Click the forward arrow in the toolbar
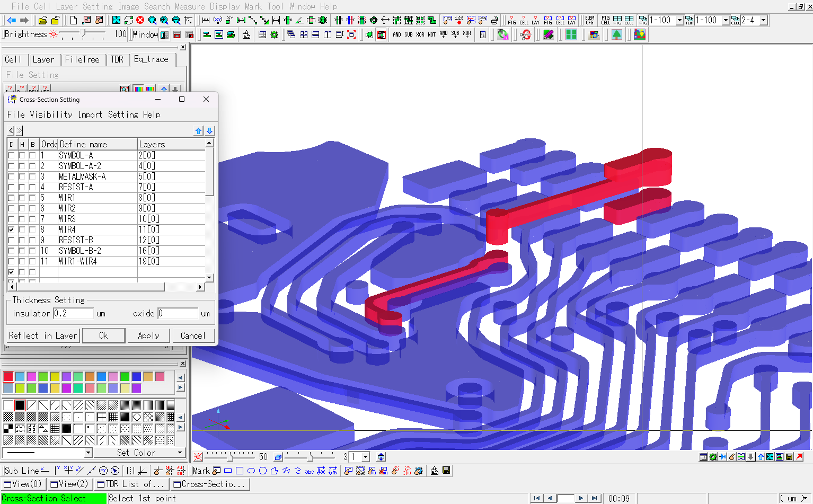The width and height of the screenshot is (813, 504). tap(24, 20)
